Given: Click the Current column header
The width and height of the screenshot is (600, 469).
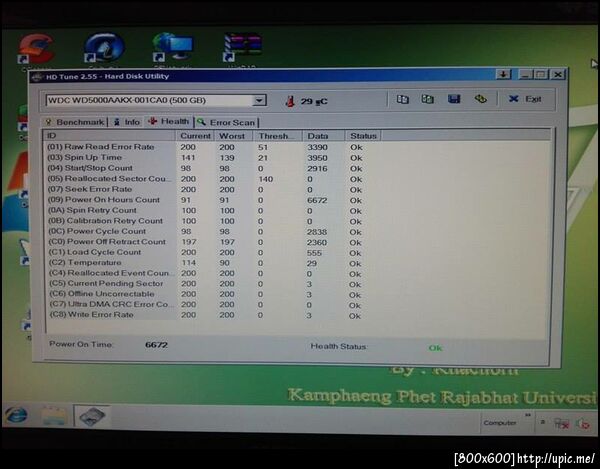Looking at the screenshot, I should 195,136.
